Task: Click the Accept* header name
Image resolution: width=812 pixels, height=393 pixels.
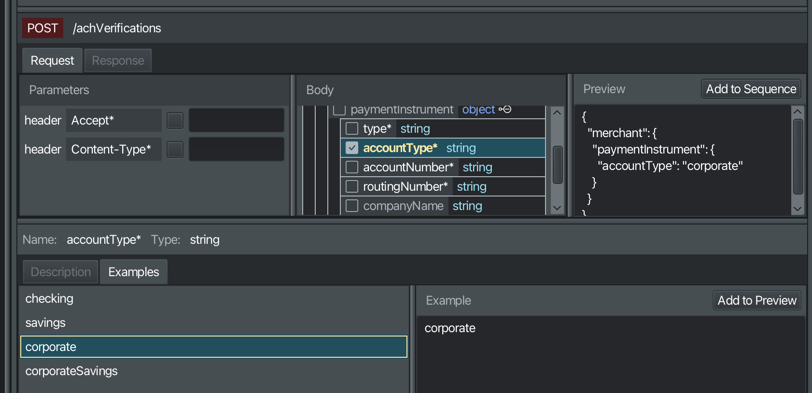Action: (113, 121)
